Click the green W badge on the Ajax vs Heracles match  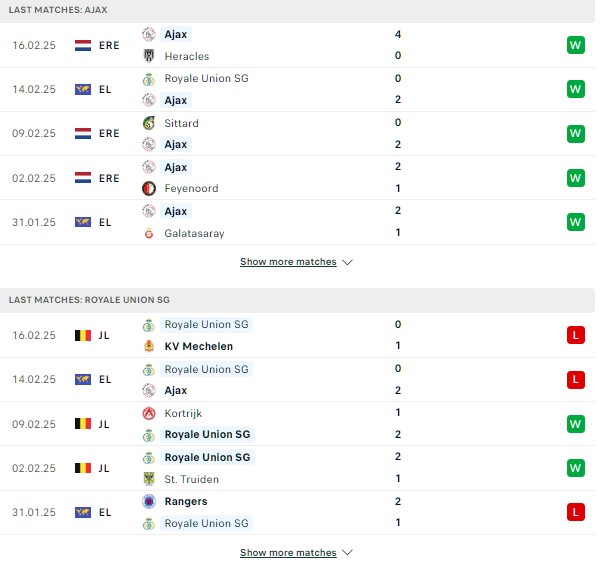pyautogui.click(x=576, y=45)
